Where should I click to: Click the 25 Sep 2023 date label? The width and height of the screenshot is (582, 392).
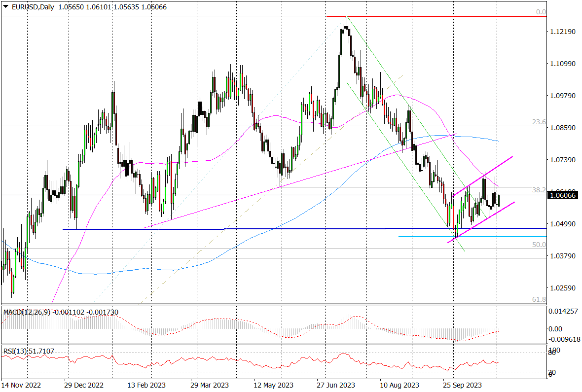click(463, 385)
